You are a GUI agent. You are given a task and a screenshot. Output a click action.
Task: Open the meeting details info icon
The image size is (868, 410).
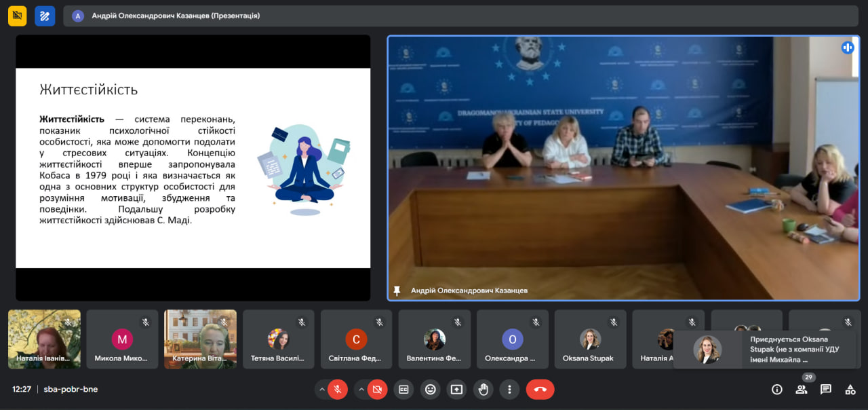pos(777,389)
